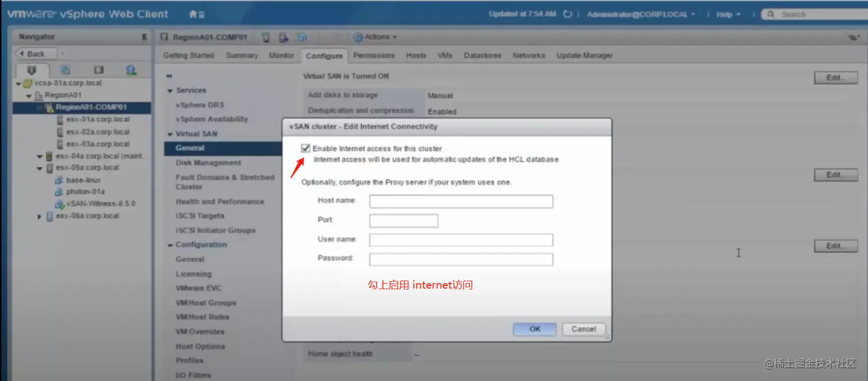This screenshot has height=381, width=868.
Task: Switch to Permissions tab
Action: [374, 56]
